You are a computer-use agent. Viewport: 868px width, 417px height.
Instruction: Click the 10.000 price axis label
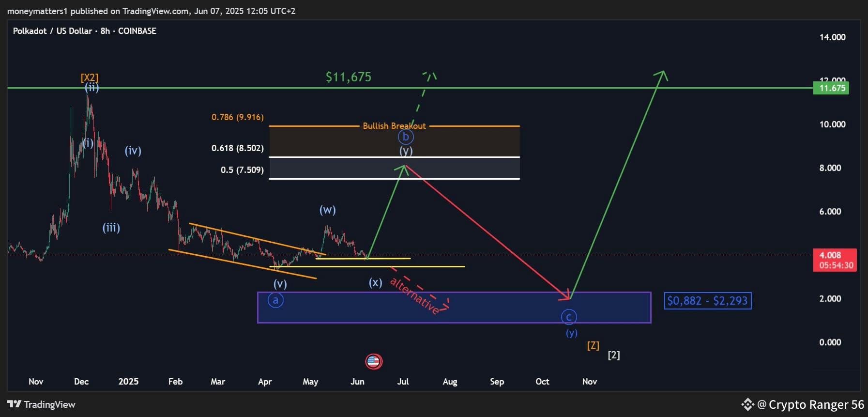(833, 124)
